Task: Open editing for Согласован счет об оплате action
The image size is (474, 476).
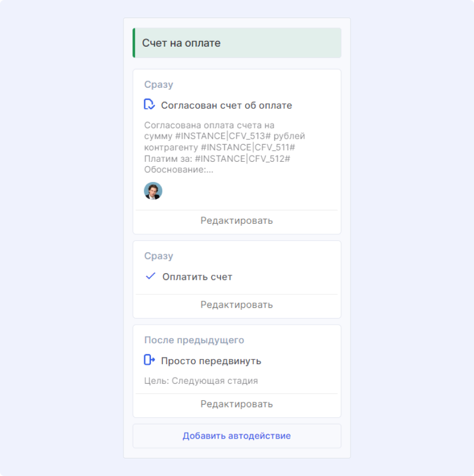Action: [x=236, y=220]
